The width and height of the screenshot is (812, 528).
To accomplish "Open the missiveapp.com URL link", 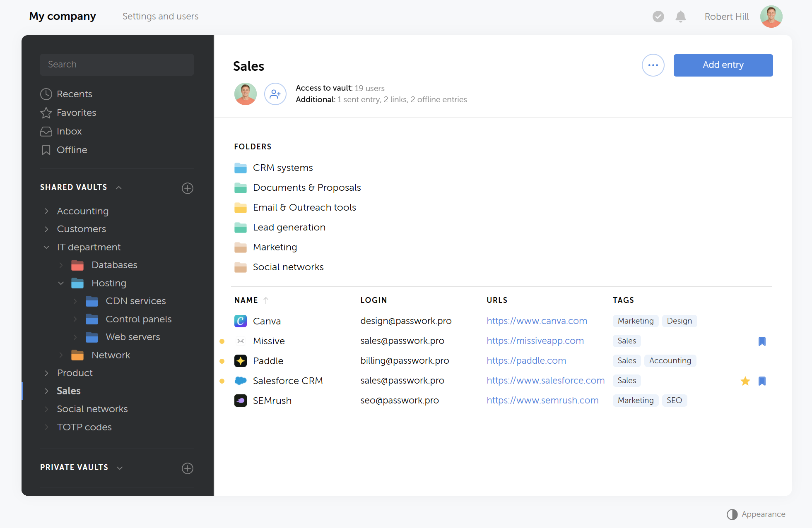I will [x=535, y=341].
